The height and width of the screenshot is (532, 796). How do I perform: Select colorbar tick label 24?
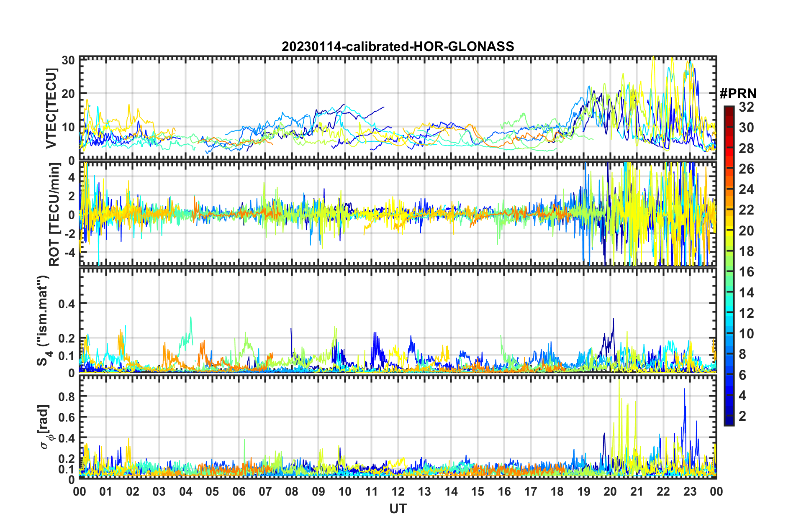pyautogui.click(x=746, y=189)
